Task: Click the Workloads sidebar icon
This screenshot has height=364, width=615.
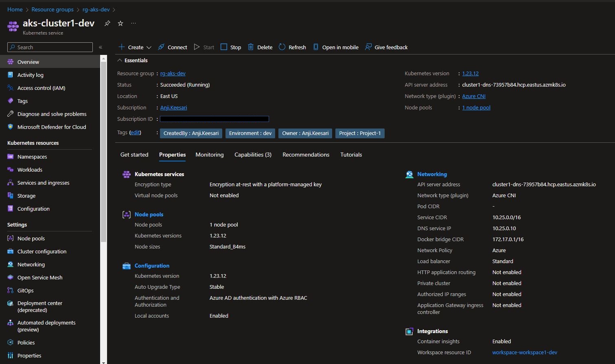Action: coord(11,170)
